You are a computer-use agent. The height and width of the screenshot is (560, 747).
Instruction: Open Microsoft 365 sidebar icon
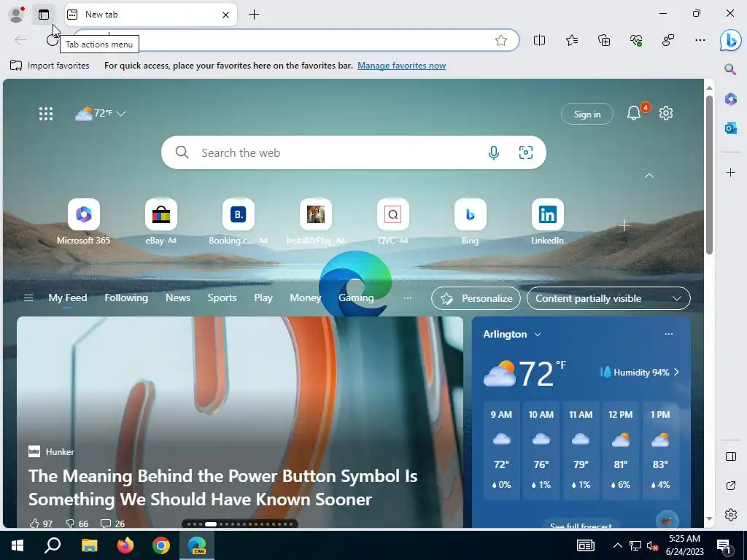pos(730,99)
